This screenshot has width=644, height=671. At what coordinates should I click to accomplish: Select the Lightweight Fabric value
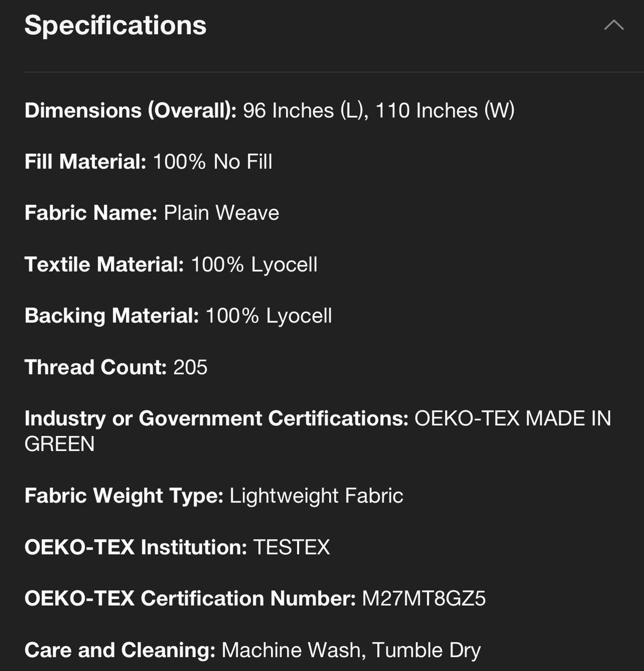click(x=317, y=496)
